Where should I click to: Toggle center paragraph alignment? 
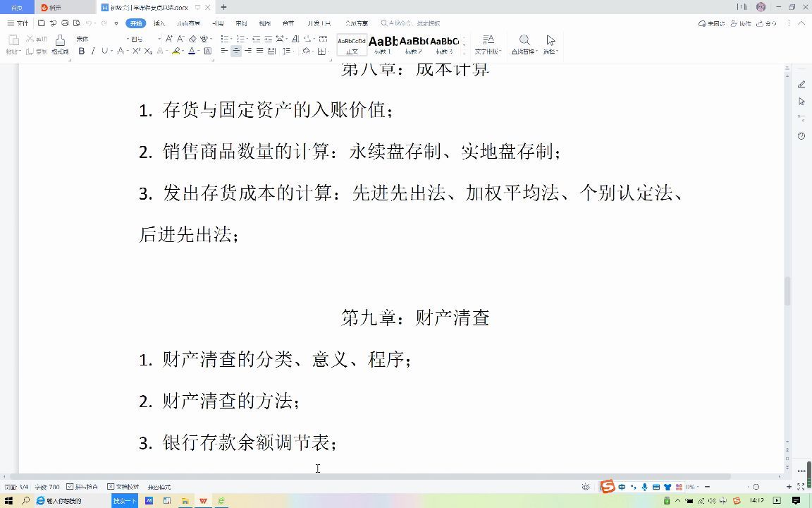pos(236,51)
